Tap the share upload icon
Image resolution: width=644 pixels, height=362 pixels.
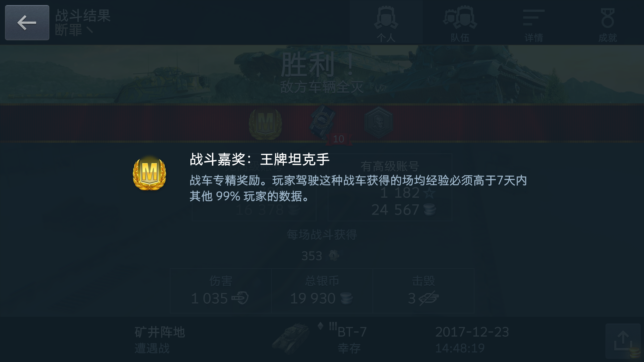(x=623, y=341)
